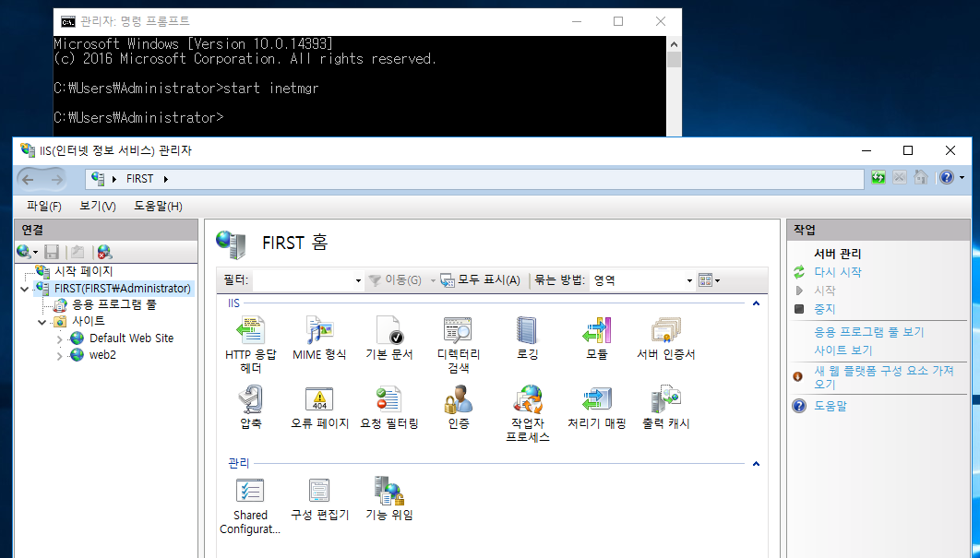Open the 필터 dropdown arrow
980x558 pixels.
click(358, 280)
